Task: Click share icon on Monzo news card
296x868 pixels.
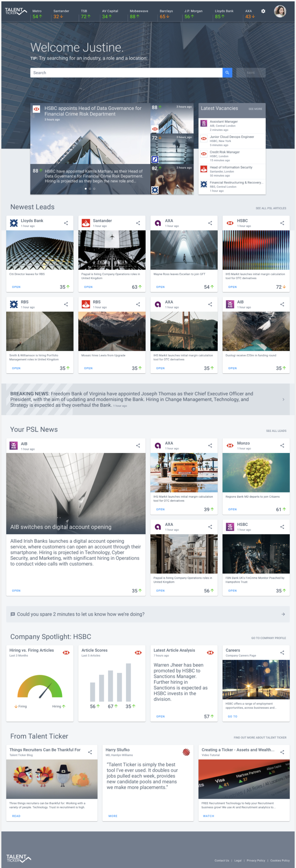Action: pos(282,446)
